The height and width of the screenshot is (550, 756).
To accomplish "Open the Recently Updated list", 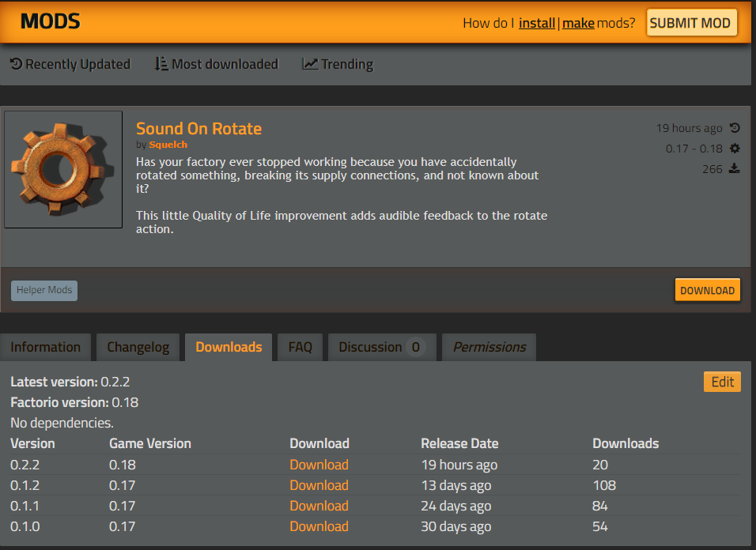I will pos(70,64).
